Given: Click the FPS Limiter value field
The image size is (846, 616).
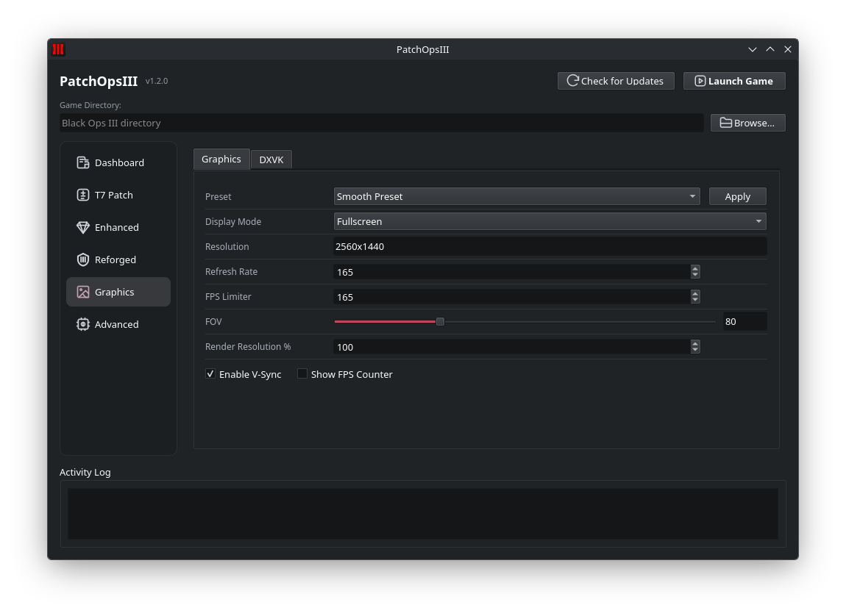Looking at the screenshot, I should coord(511,297).
